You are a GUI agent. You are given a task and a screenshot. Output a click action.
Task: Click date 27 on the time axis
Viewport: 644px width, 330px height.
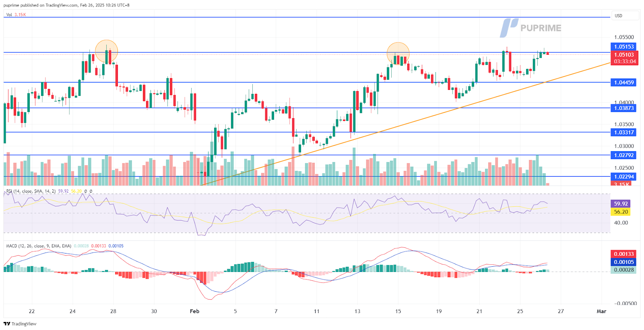(x=561, y=311)
